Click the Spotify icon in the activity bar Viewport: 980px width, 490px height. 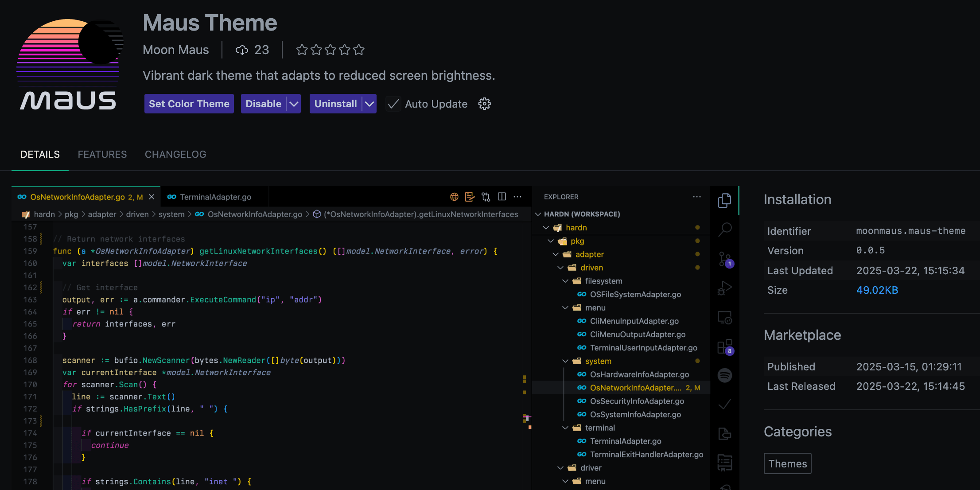[x=725, y=374]
